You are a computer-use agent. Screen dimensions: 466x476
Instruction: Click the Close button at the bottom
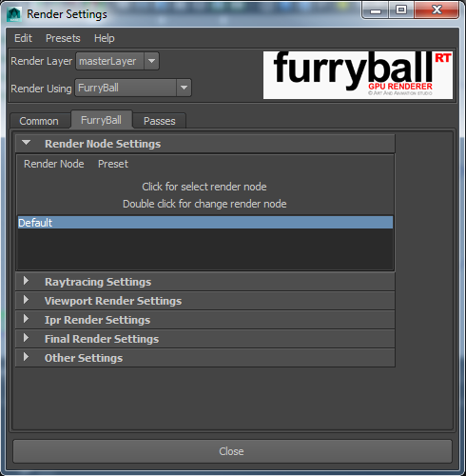coord(232,451)
